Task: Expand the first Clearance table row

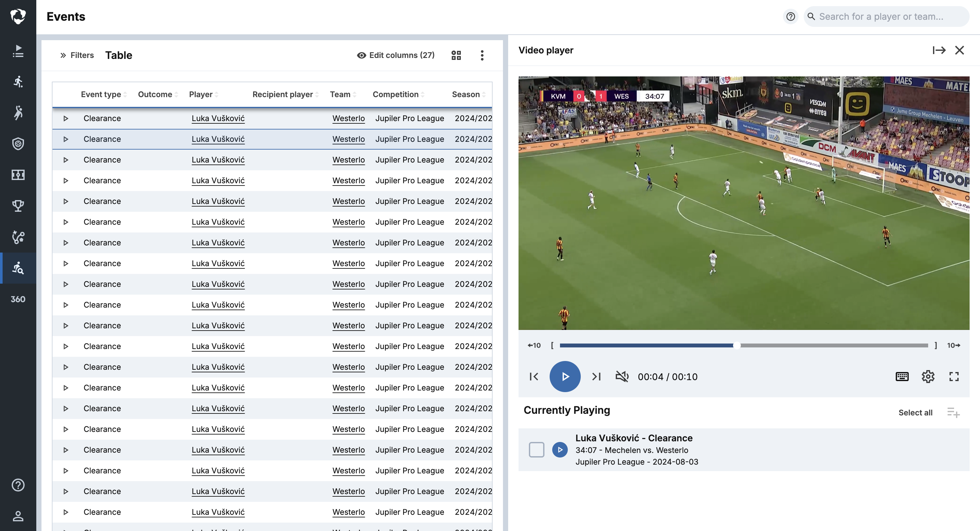Action: (65, 119)
